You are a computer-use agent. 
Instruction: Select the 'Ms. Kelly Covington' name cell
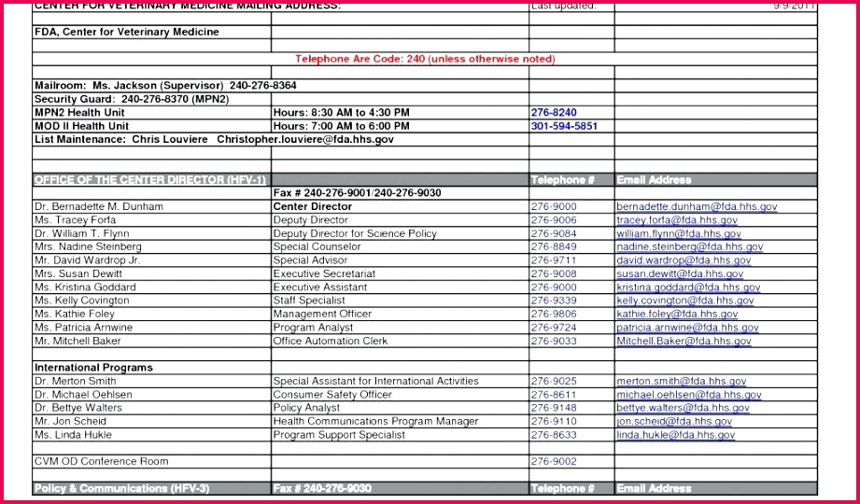(152, 301)
